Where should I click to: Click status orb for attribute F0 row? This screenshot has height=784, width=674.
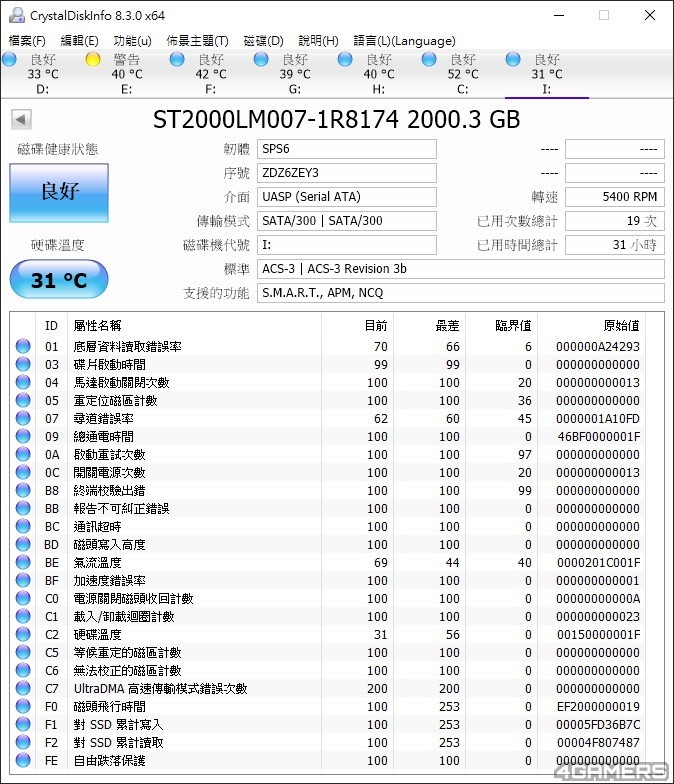click(x=23, y=706)
